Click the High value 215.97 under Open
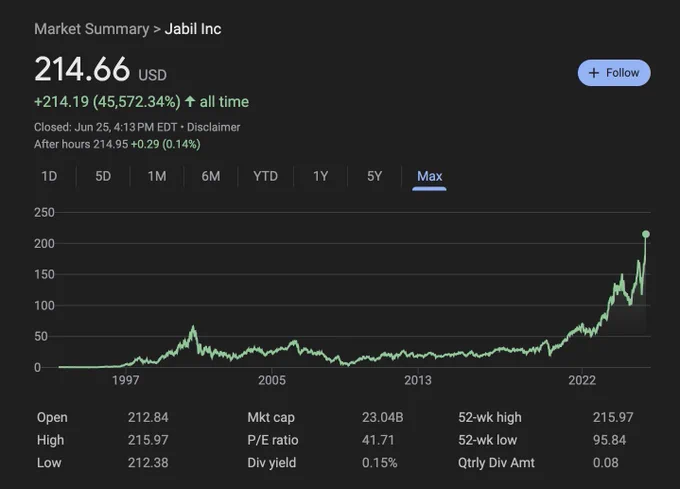 148,440
